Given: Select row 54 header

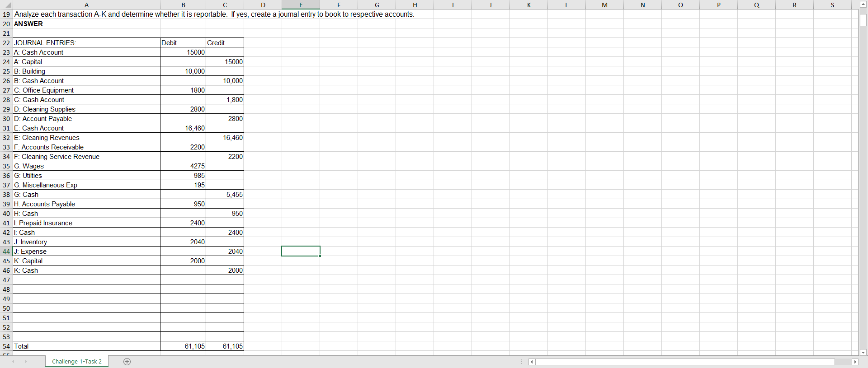Looking at the screenshot, I should (x=6, y=346).
